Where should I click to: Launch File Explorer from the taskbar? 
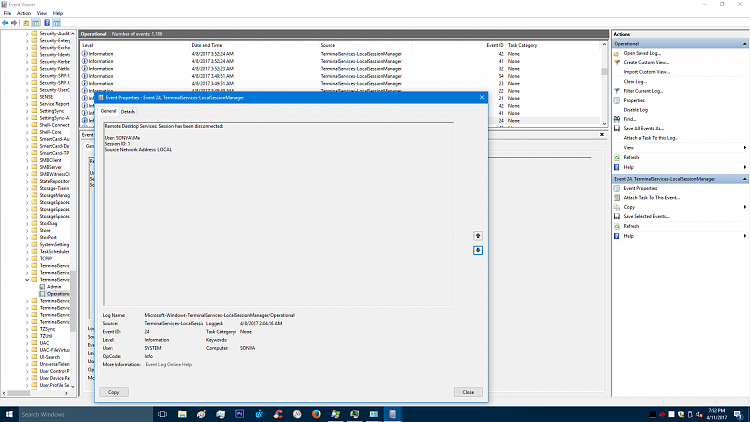click(x=182, y=414)
